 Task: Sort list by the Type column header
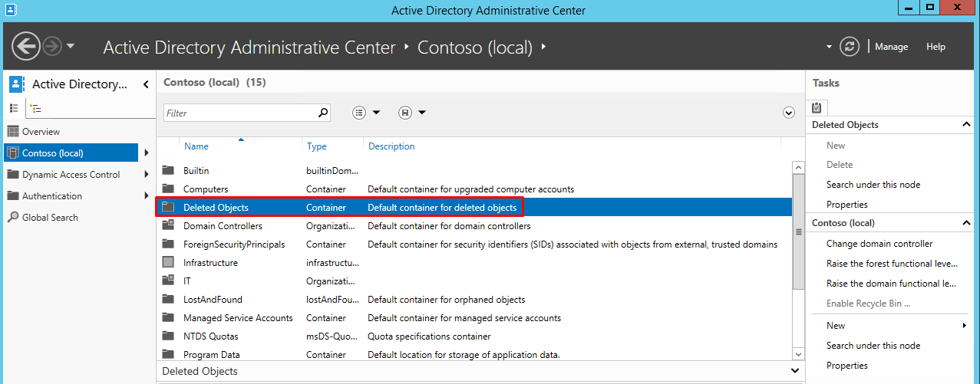[x=317, y=146]
